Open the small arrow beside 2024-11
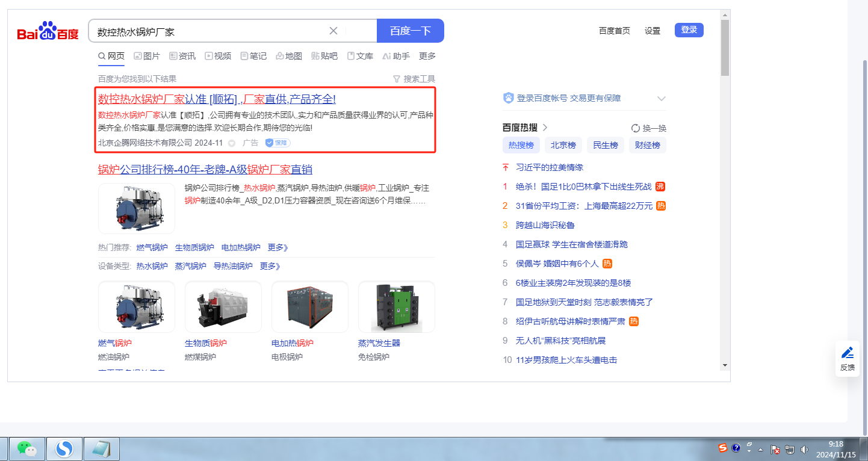868x461 pixels. [232, 143]
